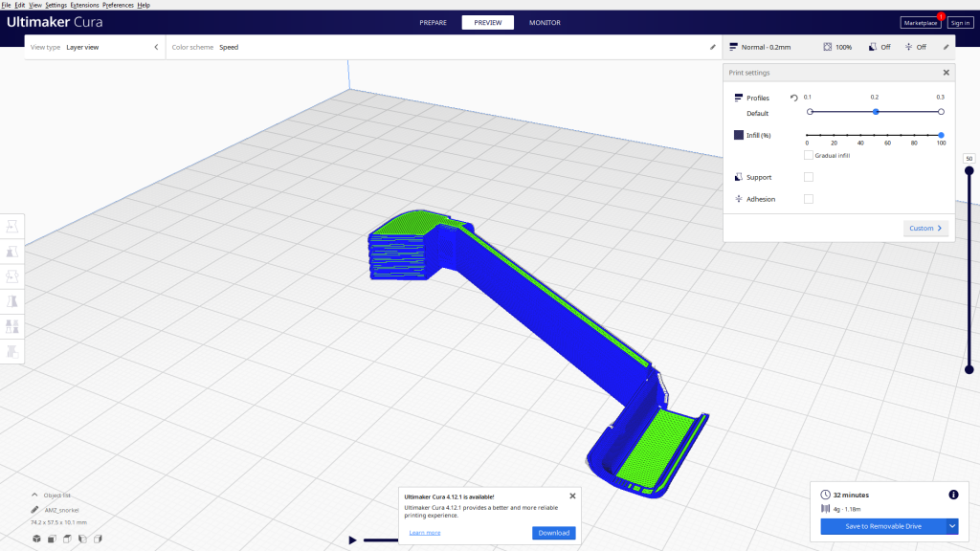This screenshot has width=980, height=551.
Task: Switch to left side view icon
Action: [82, 539]
